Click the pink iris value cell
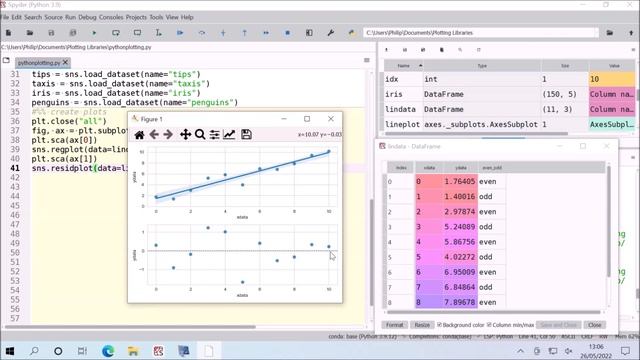The height and width of the screenshot is (360, 640). click(x=612, y=94)
